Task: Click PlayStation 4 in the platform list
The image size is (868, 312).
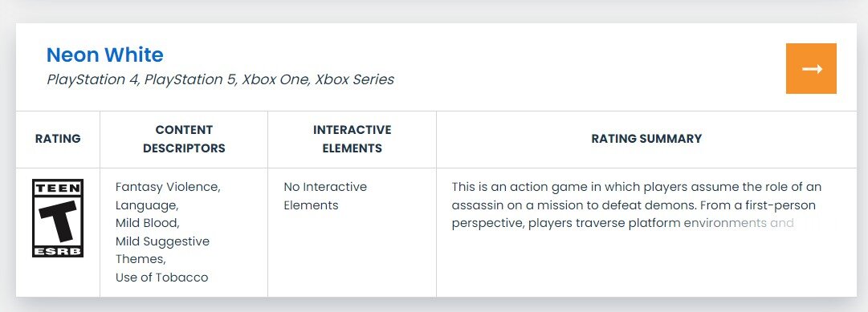Action: [93, 79]
